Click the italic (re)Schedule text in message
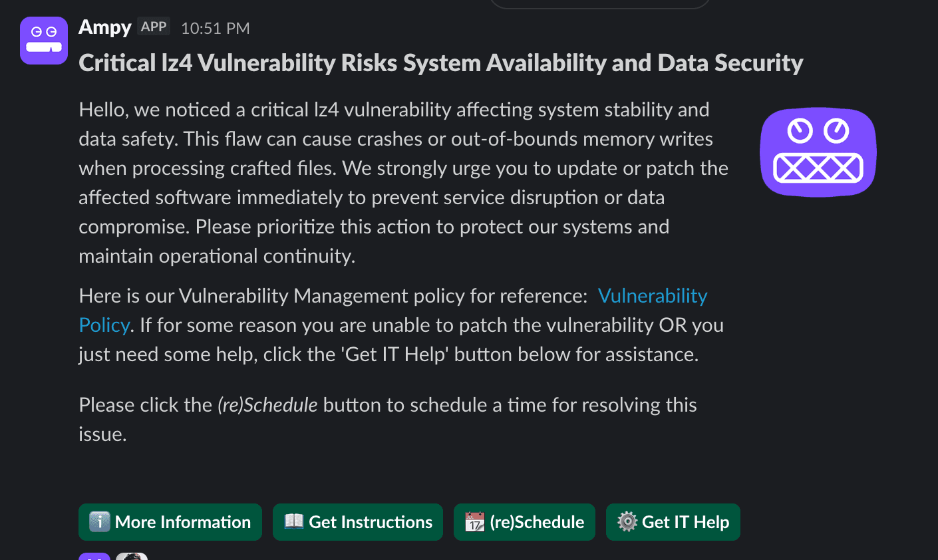This screenshot has width=938, height=560. tap(267, 405)
